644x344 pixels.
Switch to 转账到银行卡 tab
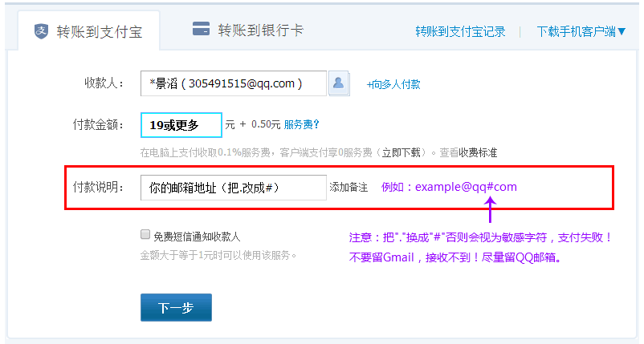(248, 30)
